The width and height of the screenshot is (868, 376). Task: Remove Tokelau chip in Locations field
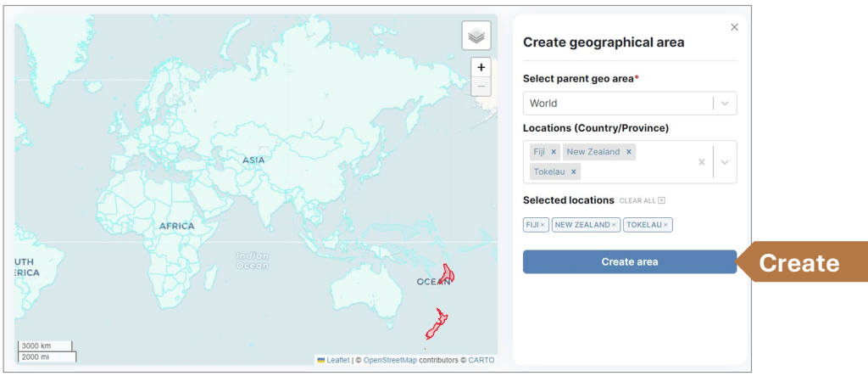[x=573, y=171]
